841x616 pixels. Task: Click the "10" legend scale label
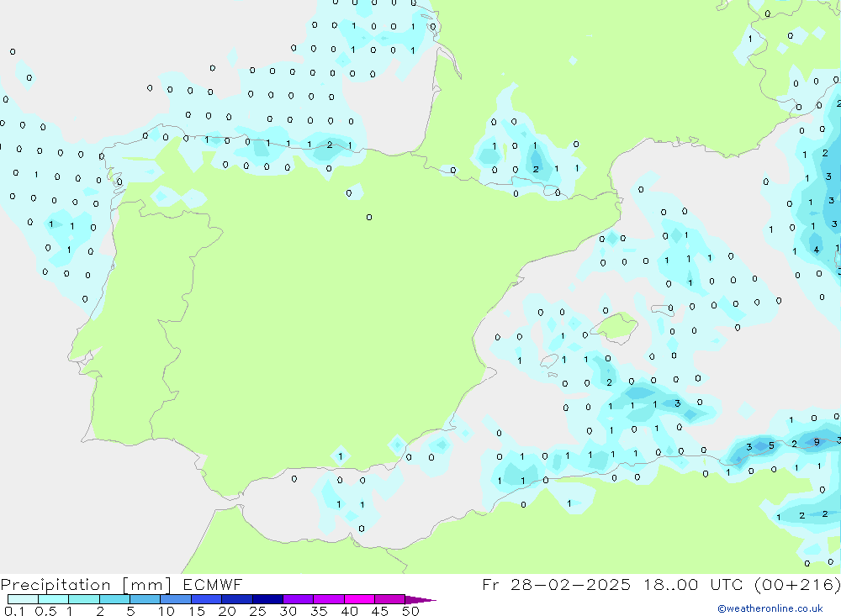pos(167,611)
